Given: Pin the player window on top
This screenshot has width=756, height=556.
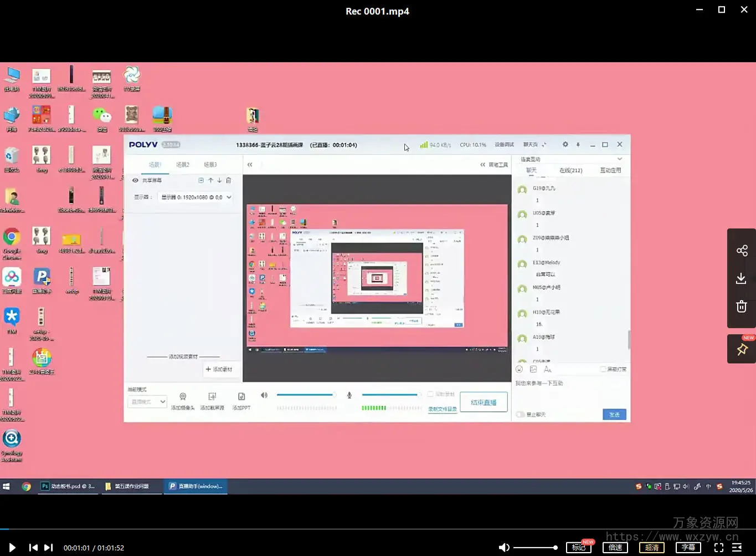Looking at the screenshot, I should (x=742, y=349).
